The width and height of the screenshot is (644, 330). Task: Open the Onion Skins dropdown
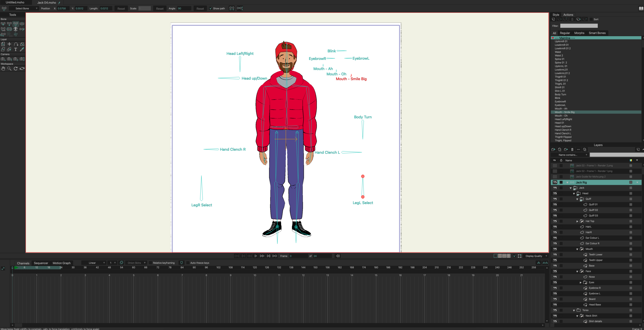136,263
